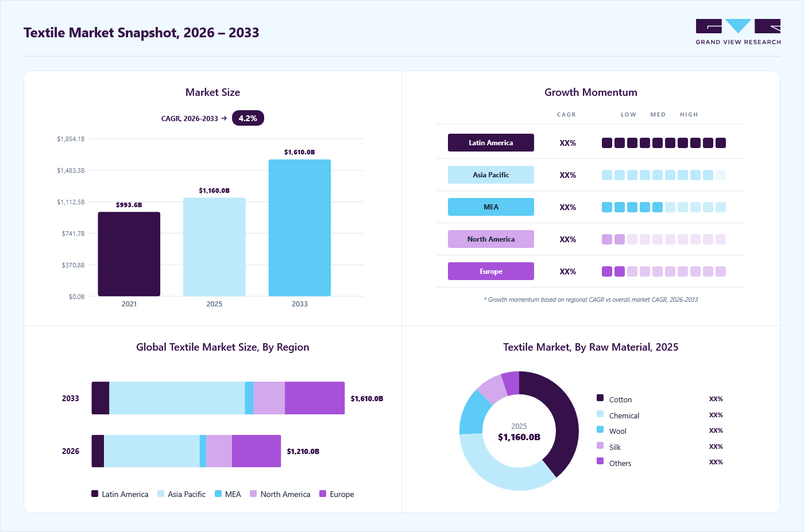Click the North America region label
Viewport: 804px width, 532px height.
[491, 239]
